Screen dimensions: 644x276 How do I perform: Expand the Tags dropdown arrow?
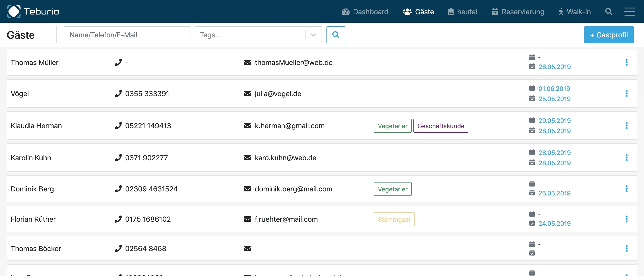point(313,35)
